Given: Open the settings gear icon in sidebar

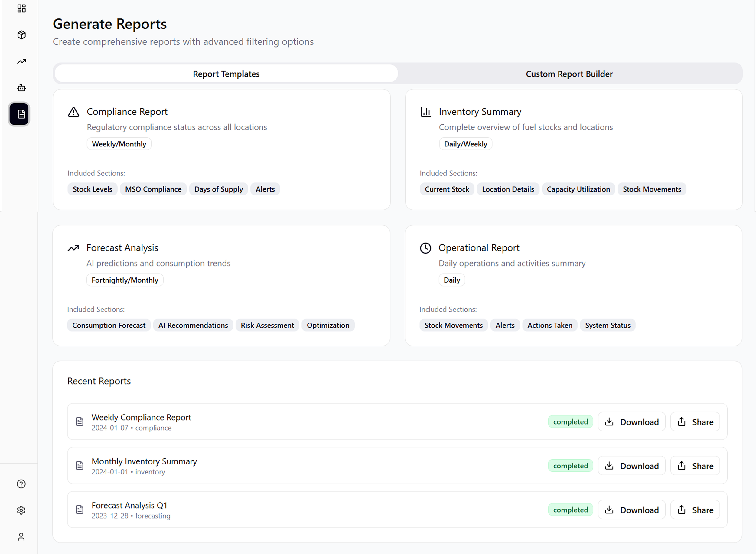Looking at the screenshot, I should [x=21, y=510].
